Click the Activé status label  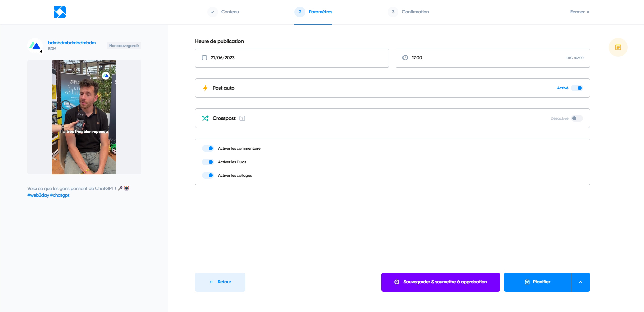pyautogui.click(x=563, y=88)
